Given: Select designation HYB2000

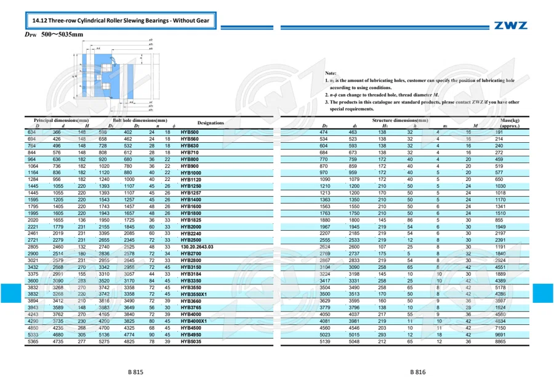Looking at the screenshot, I should pos(191,226).
